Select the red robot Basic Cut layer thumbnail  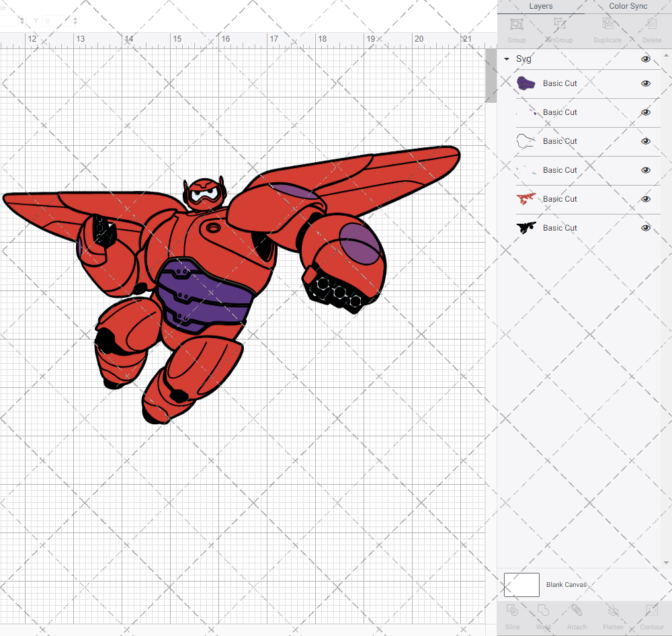click(x=526, y=198)
